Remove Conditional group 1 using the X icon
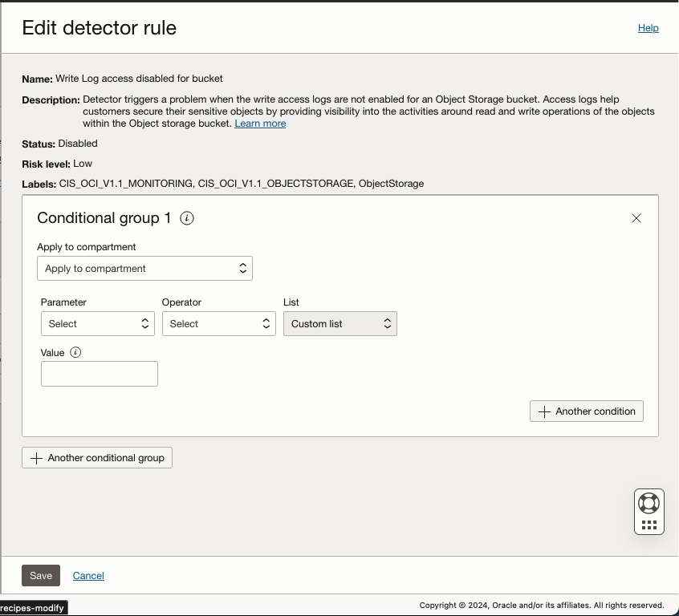Screen dimensions: 679x616 click(636, 217)
